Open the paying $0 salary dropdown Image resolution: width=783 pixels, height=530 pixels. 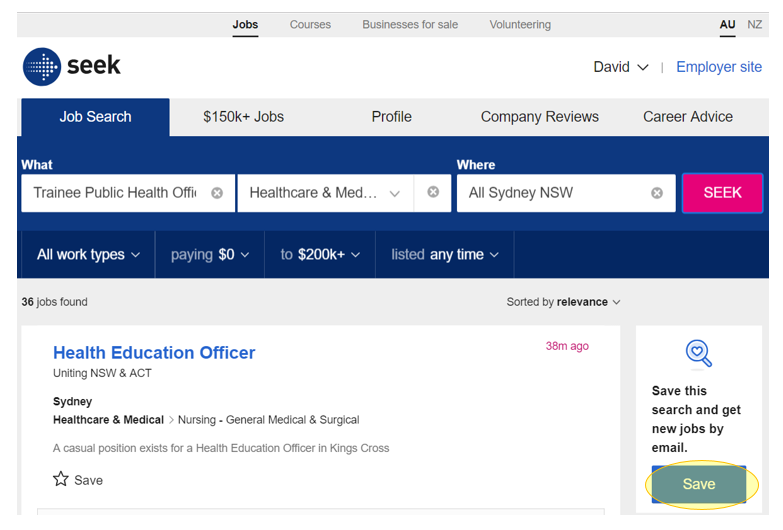point(210,254)
